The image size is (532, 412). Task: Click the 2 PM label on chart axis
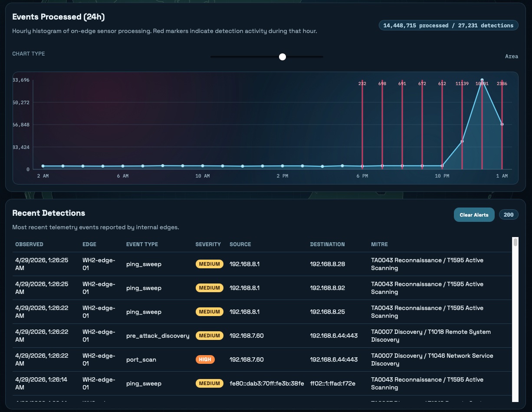pyautogui.click(x=282, y=176)
